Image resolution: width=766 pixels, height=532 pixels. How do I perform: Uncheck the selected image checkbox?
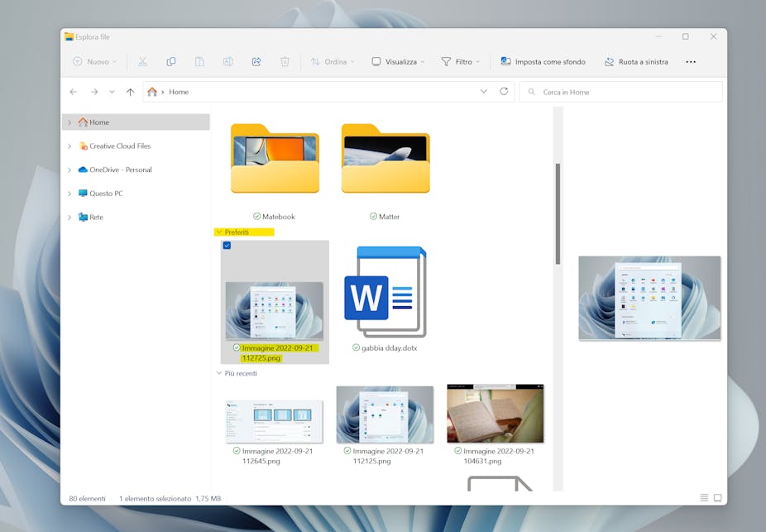tap(227, 246)
